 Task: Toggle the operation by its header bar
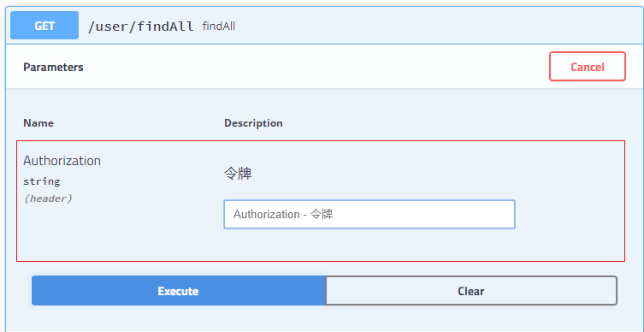point(324,26)
